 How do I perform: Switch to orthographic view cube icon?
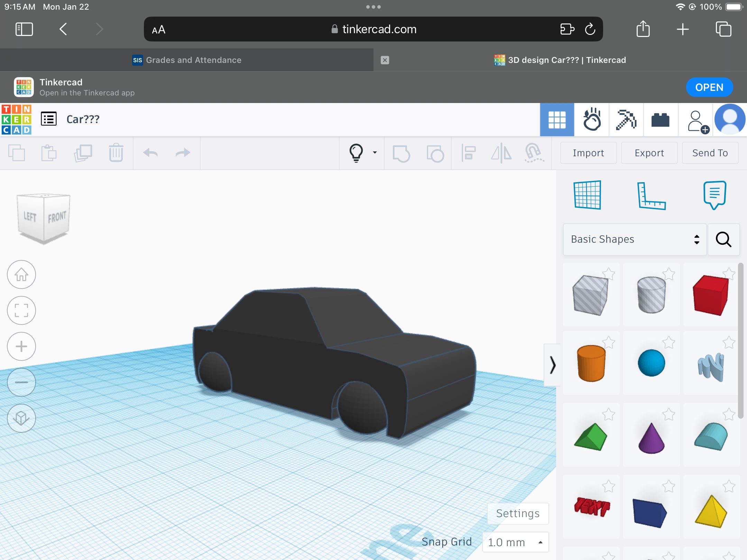point(21,418)
